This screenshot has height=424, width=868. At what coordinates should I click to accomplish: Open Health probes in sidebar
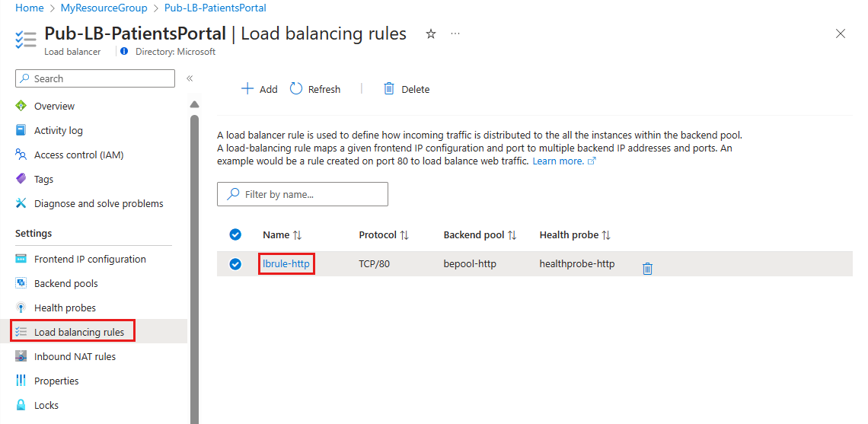click(65, 308)
